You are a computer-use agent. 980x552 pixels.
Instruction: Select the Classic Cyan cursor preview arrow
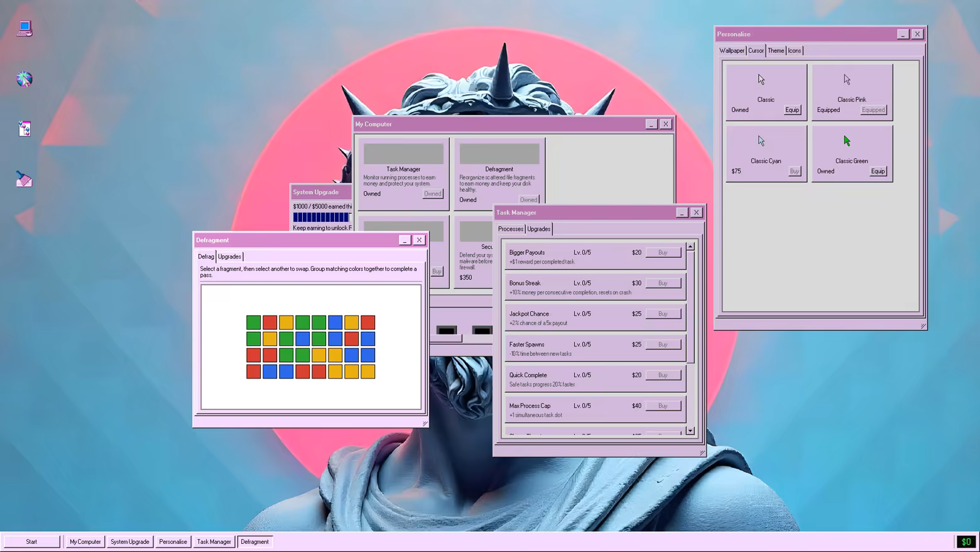(761, 141)
